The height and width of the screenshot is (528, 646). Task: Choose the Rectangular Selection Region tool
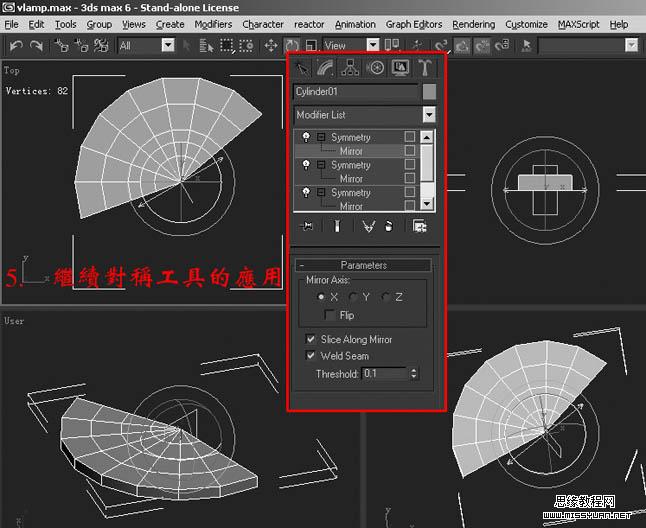226,45
